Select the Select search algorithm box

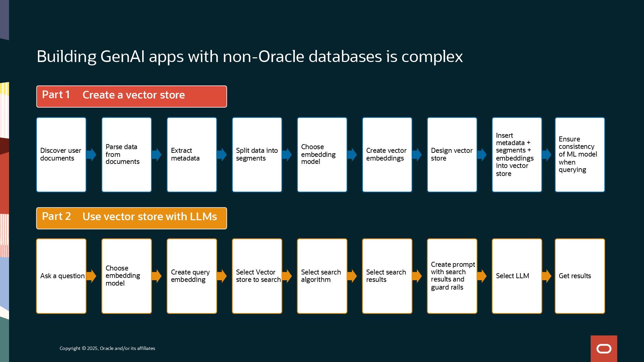click(x=322, y=276)
